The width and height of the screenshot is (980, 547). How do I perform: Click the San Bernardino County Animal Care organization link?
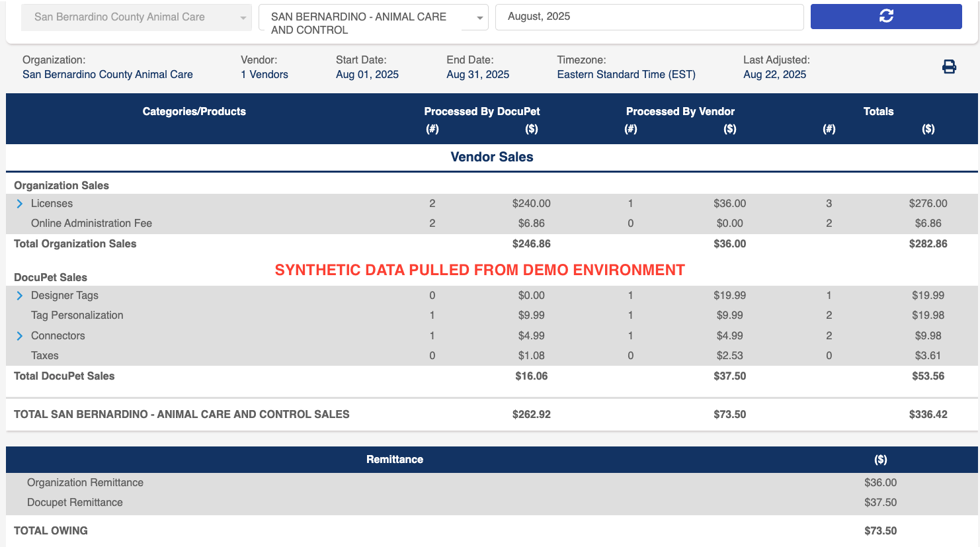pyautogui.click(x=108, y=75)
